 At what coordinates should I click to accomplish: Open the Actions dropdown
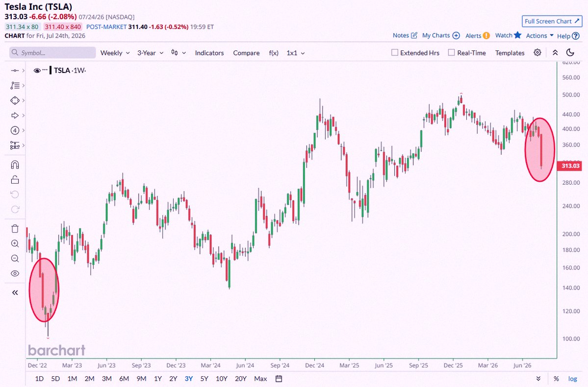[539, 36]
